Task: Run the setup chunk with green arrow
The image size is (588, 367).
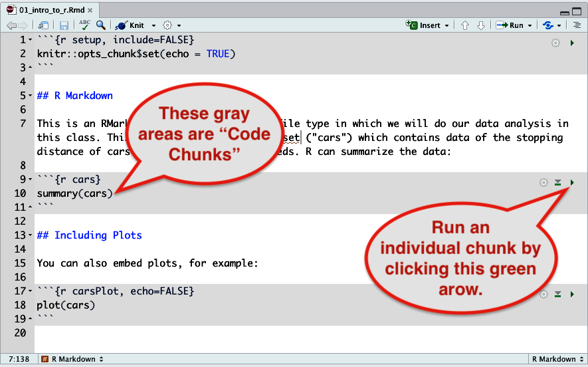Action: 572,43
